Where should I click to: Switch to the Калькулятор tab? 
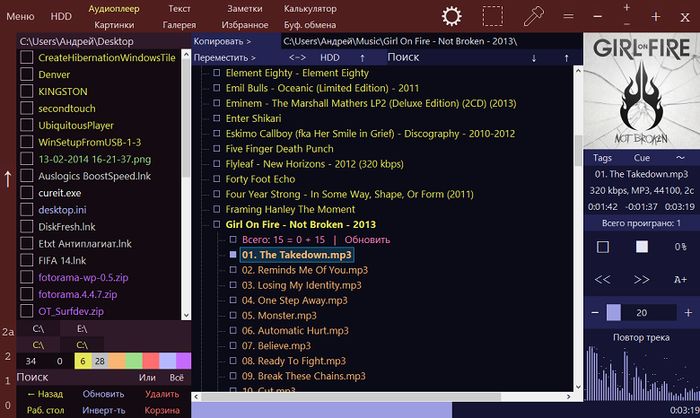[x=309, y=8]
